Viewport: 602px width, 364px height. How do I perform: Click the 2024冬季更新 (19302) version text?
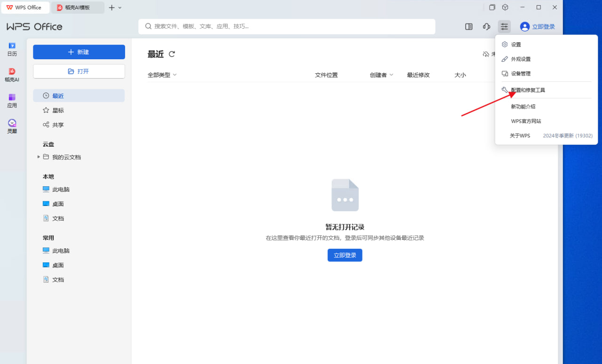(x=568, y=136)
